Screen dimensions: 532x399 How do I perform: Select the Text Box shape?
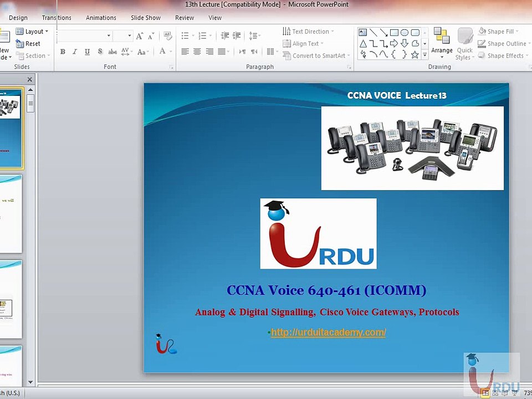click(362, 33)
